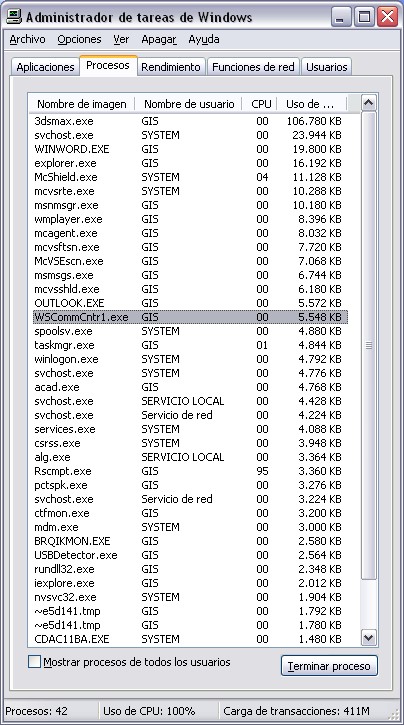Select the csrss.exe process
This screenshot has width=404, height=725.
coord(190,443)
